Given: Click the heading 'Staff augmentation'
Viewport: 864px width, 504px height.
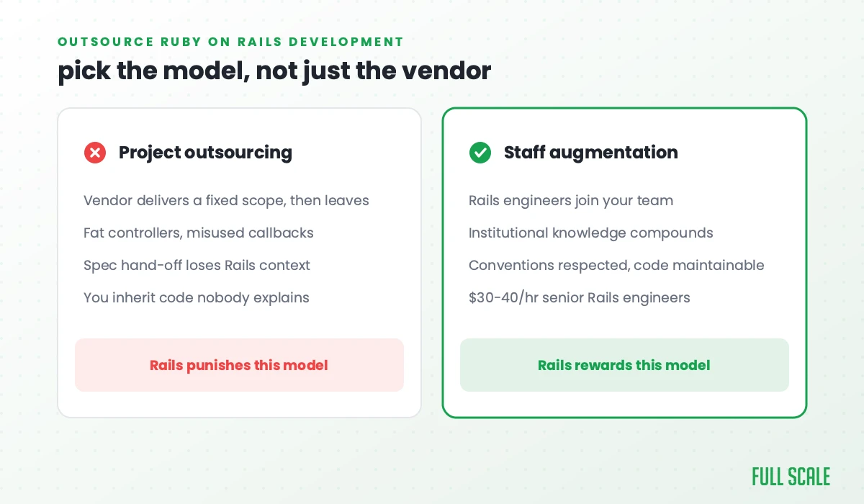Looking at the screenshot, I should tap(590, 153).
